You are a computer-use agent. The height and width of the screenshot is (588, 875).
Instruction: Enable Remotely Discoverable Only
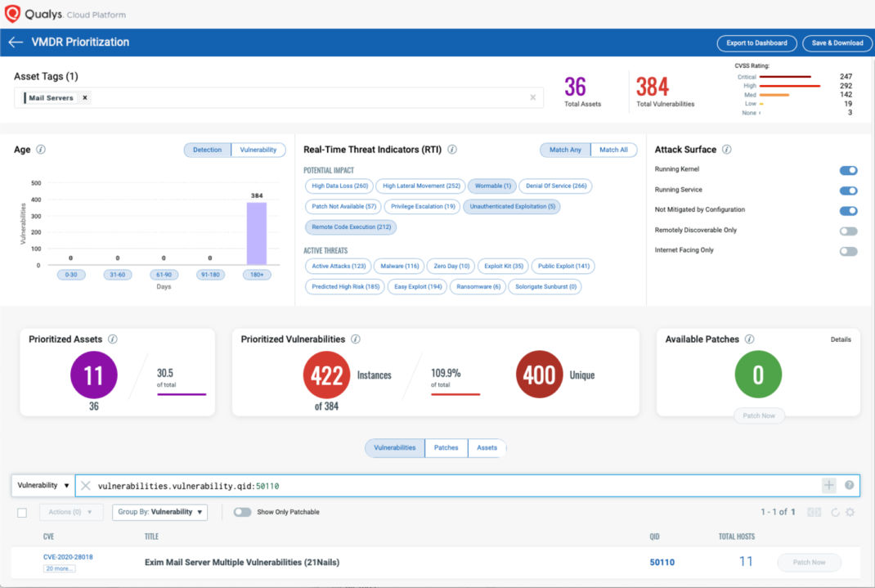pos(848,231)
